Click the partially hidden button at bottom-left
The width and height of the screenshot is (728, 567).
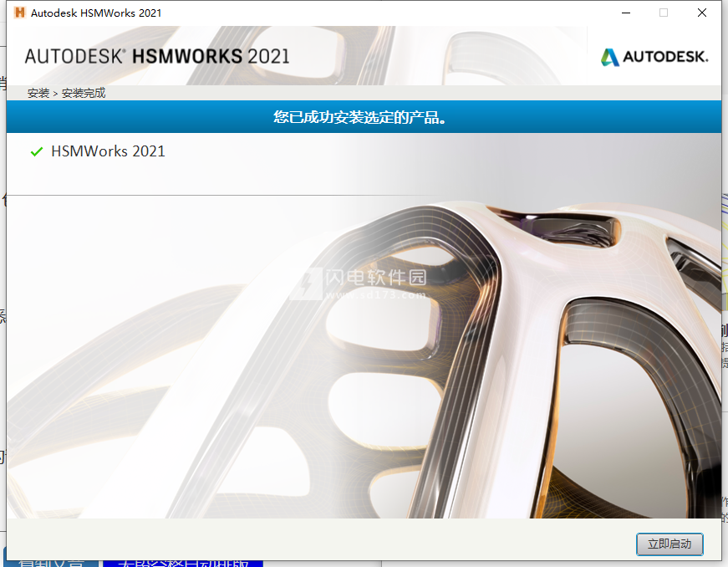(50, 563)
